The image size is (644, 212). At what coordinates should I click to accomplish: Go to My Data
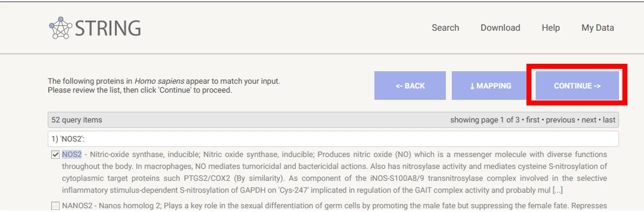click(x=597, y=28)
